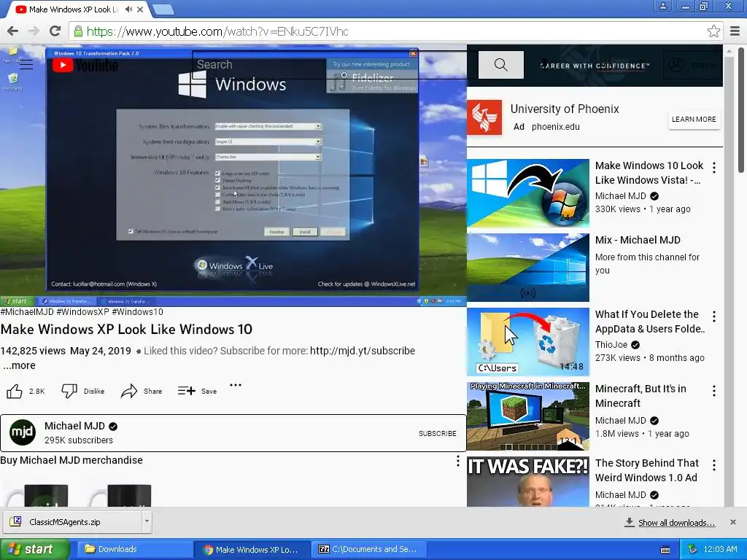Open ClassicMSAgents.zip downloaded file
Image resolution: width=747 pixels, height=560 pixels.
[73, 522]
